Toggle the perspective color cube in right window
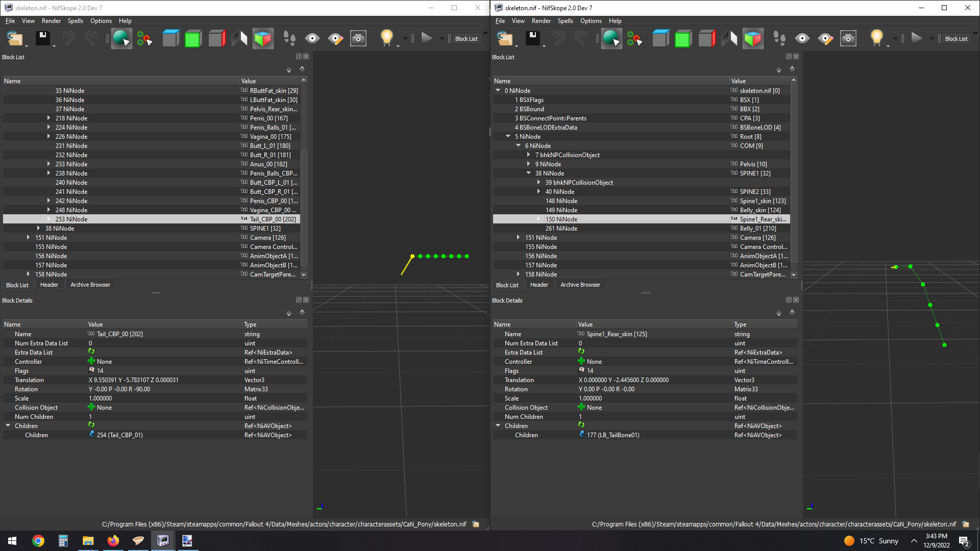This screenshot has height=551, width=980. (x=753, y=39)
